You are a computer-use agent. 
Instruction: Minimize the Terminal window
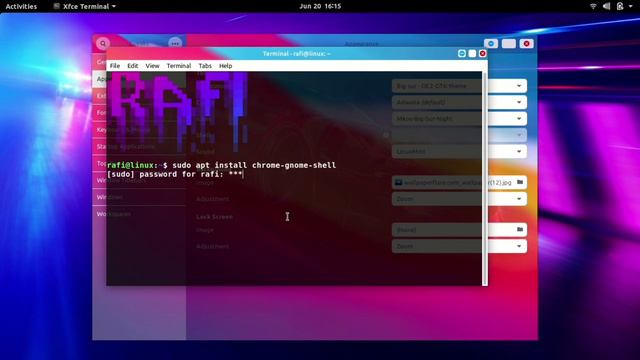(x=462, y=53)
